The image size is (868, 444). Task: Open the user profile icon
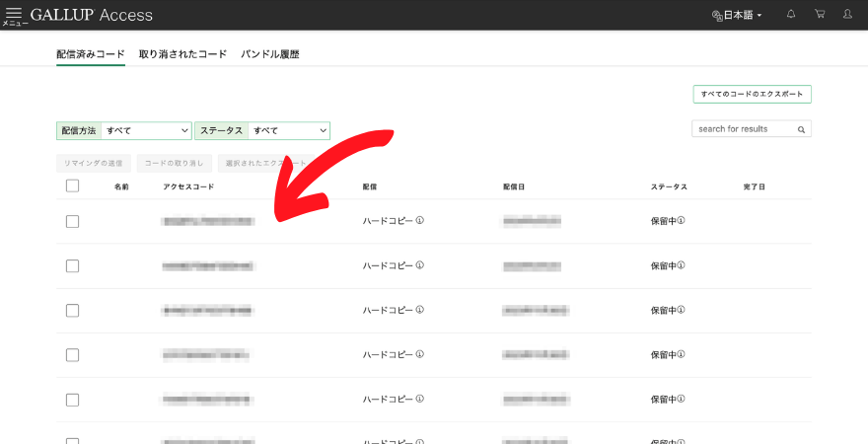[x=847, y=15]
